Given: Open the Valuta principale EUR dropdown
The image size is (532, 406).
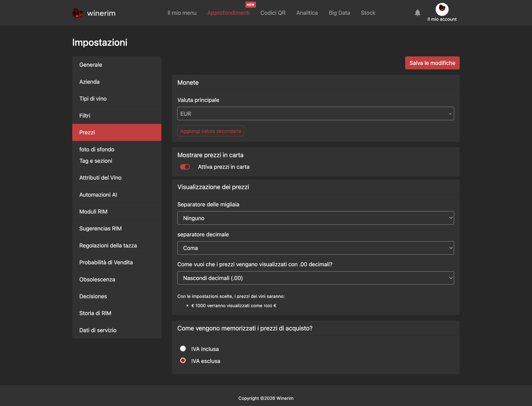Looking at the screenshot, I should (x=316, y=114).
